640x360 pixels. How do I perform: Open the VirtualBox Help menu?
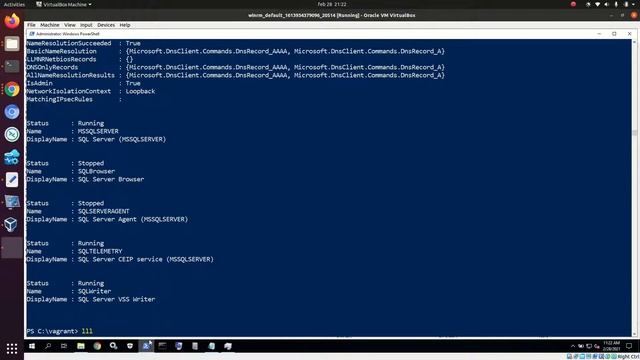pyautogui.click(x=125, y=25)
